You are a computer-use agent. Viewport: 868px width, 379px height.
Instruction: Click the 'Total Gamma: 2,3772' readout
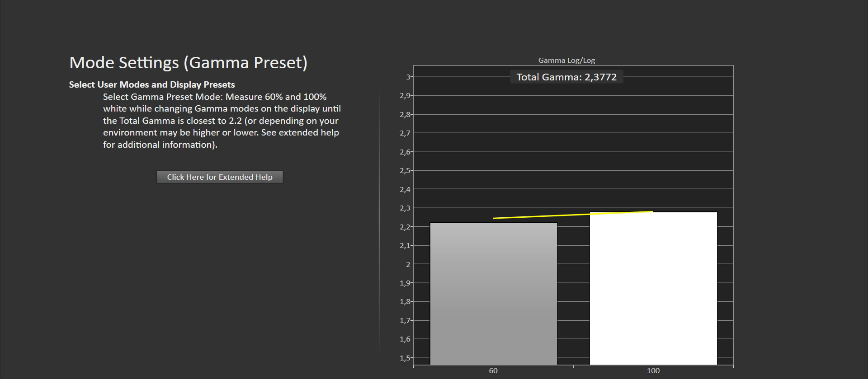566,77
